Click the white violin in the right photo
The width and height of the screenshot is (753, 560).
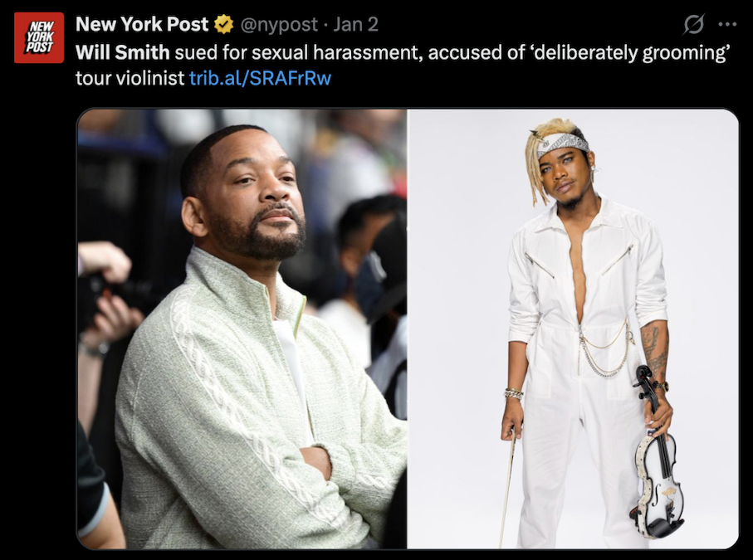tap(656, 454)
